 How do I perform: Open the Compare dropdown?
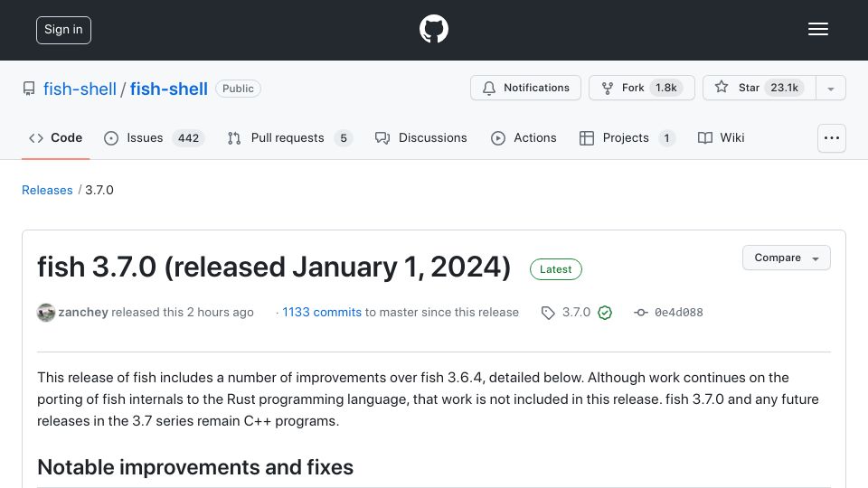786,258
